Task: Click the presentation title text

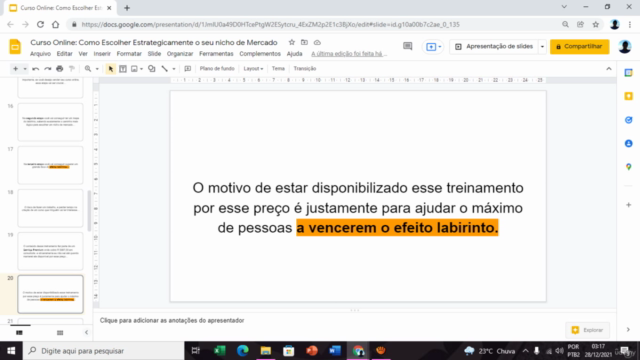Action: click(x=154, y=42)
